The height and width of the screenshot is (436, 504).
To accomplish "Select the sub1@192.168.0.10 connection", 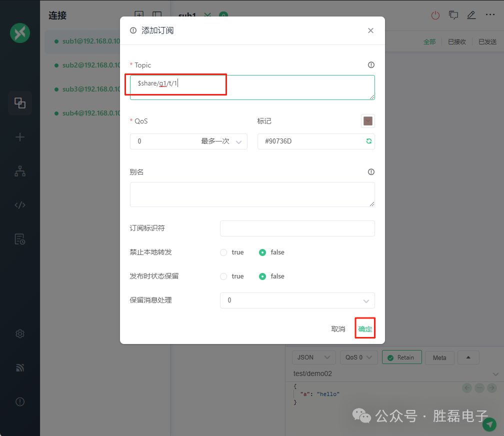I will click(82, 41).
